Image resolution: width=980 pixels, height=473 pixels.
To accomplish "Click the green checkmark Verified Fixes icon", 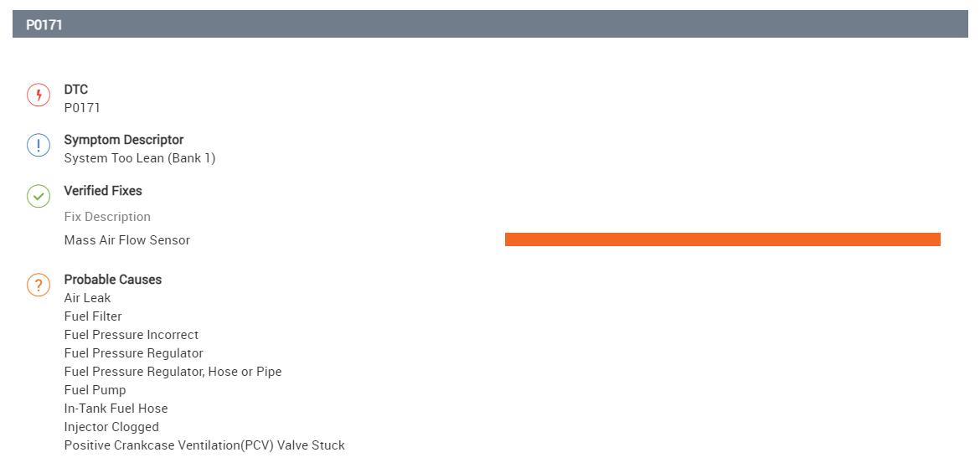I will click(39, 196).
